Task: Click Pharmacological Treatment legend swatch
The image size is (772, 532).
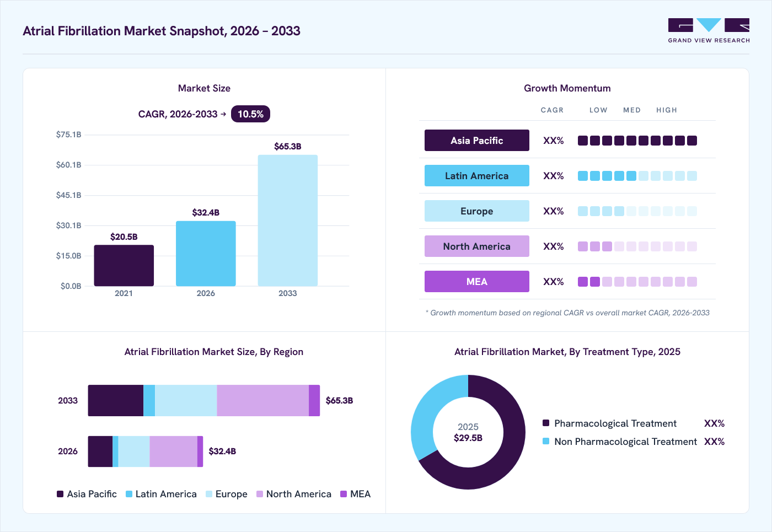Action: coord(546,423)
